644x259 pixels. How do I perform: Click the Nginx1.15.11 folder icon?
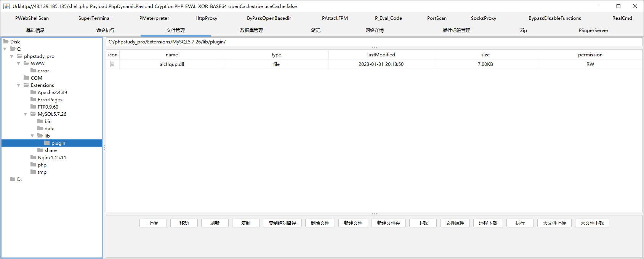point(33,157)
